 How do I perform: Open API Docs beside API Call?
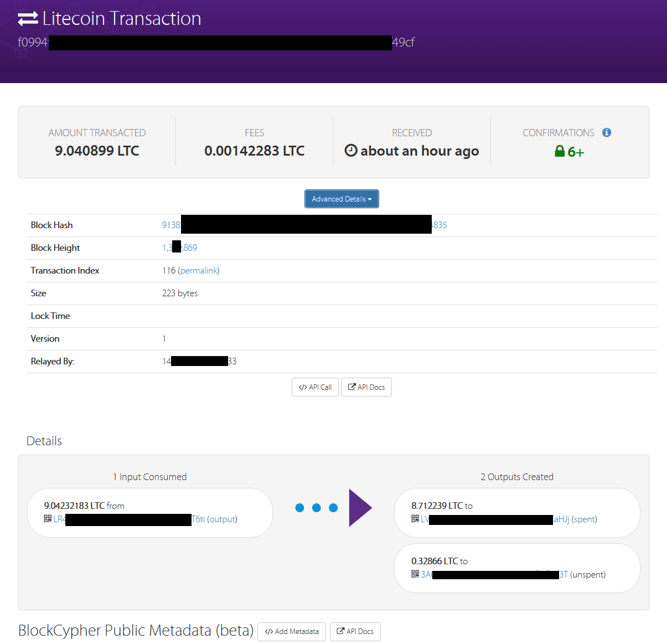coord(366,387)
